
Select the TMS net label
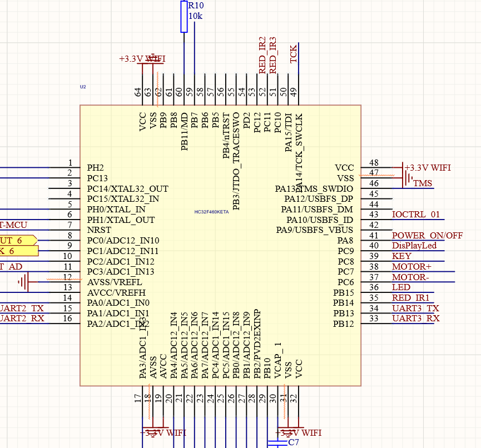point(423,183)
